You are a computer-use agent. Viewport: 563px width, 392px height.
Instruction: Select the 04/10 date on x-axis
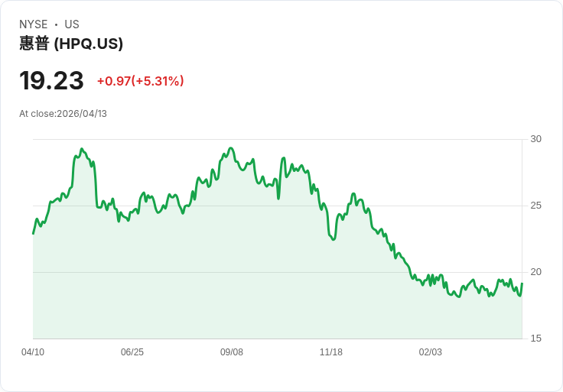click(33, 352)
